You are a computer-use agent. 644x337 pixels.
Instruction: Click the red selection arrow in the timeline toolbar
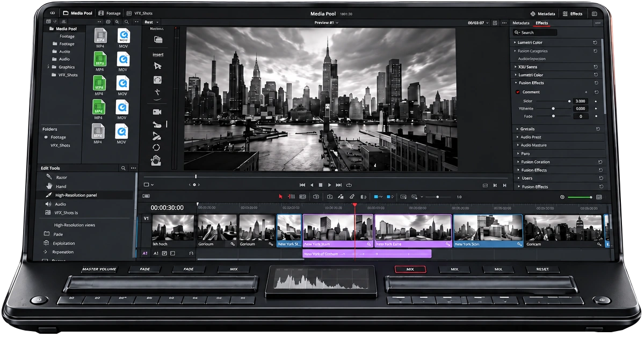280,196
